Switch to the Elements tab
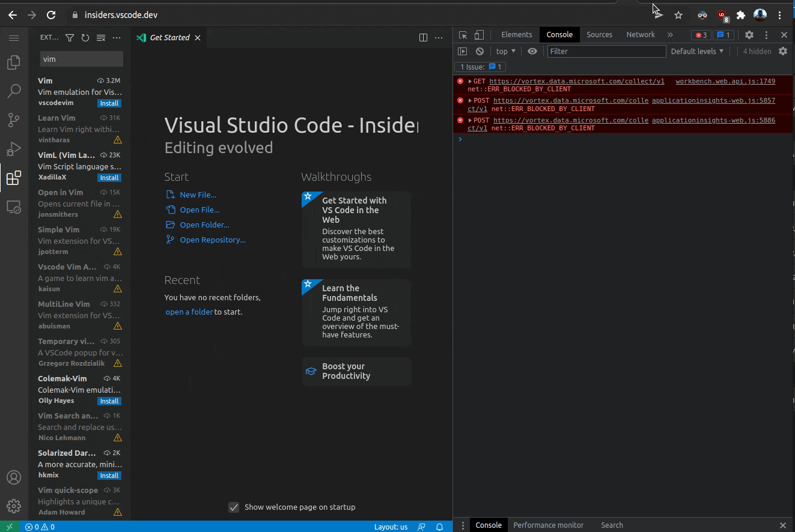The height and width of the screenshot is (532, 795). [x=517, y=35]
